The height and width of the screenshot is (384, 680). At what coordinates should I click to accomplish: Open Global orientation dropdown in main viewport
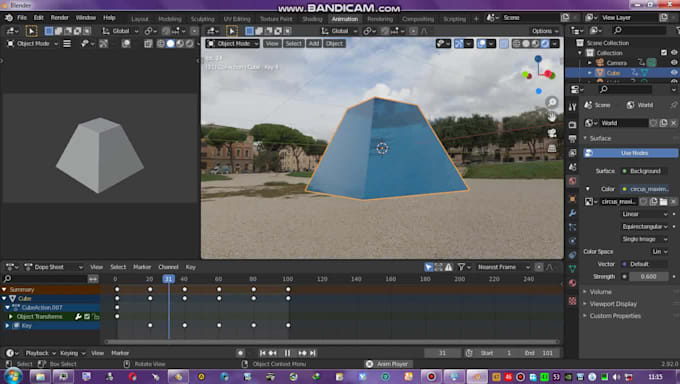(340, 31)
